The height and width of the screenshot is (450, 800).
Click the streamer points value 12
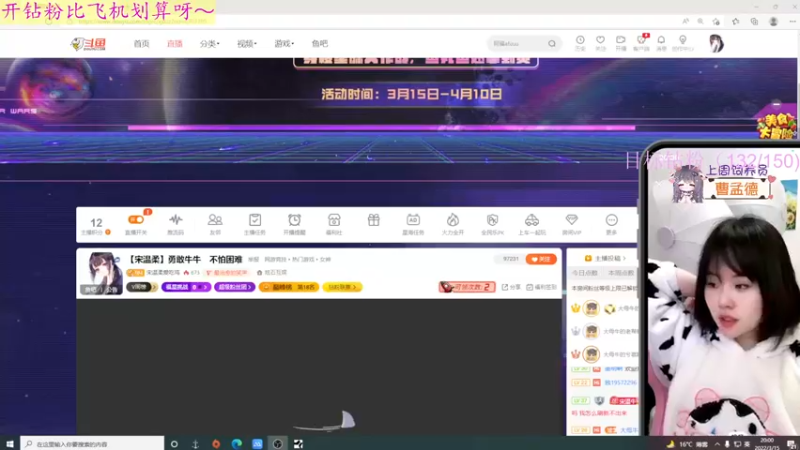(96, 223)
